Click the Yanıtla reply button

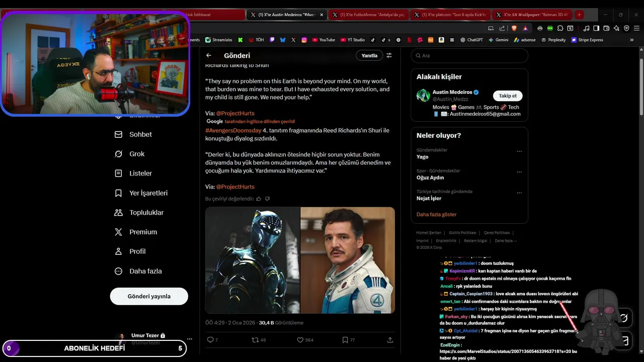(369, 55)
